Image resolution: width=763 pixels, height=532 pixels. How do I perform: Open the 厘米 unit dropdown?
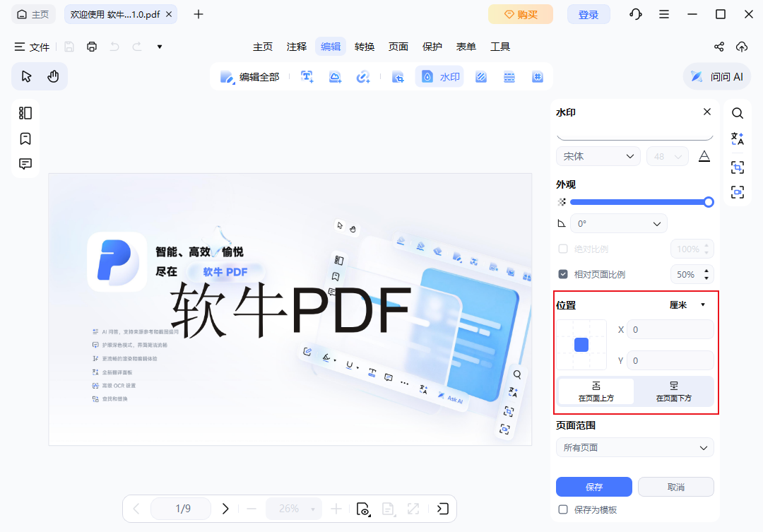point(687,305)
